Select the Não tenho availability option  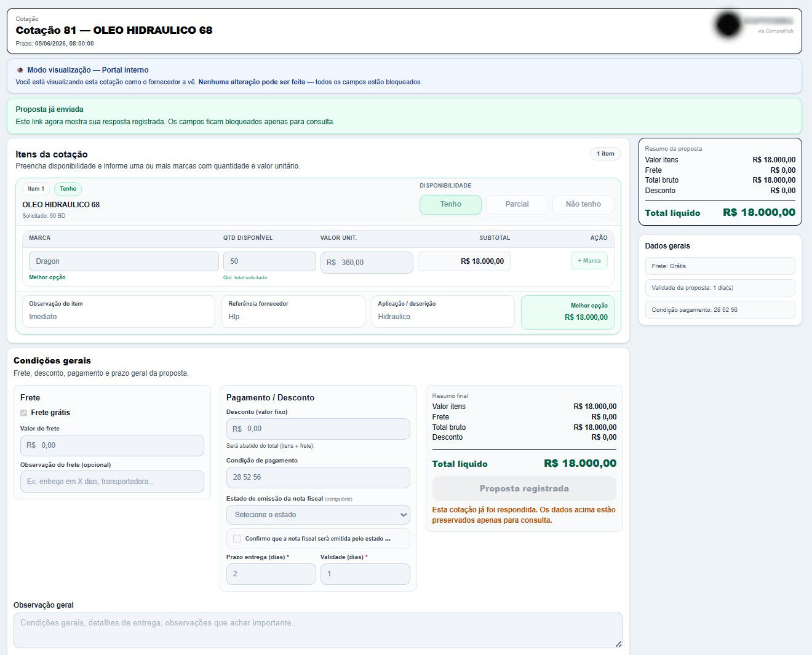[x=583, y=204]
